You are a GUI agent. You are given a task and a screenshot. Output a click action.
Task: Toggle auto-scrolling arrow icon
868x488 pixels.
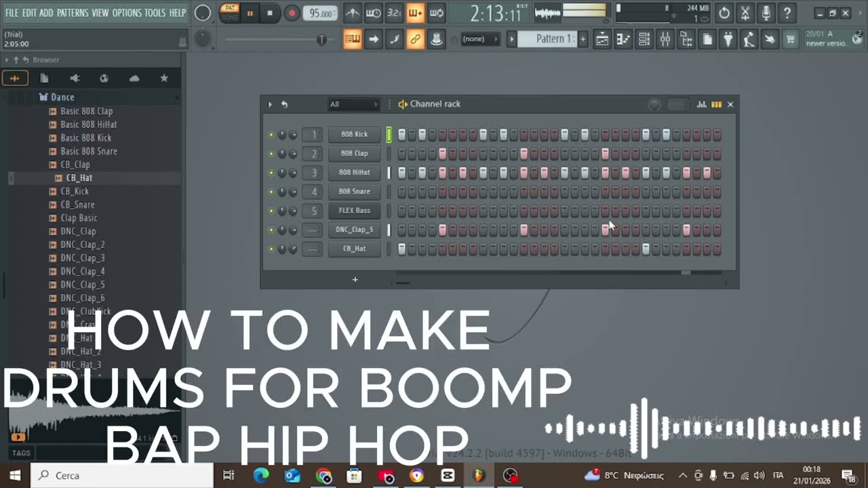tap(373, 39)
